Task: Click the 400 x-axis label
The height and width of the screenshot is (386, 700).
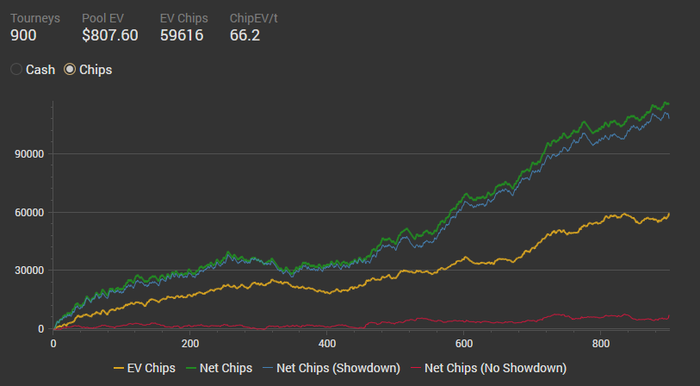Action: click(327, 344)
